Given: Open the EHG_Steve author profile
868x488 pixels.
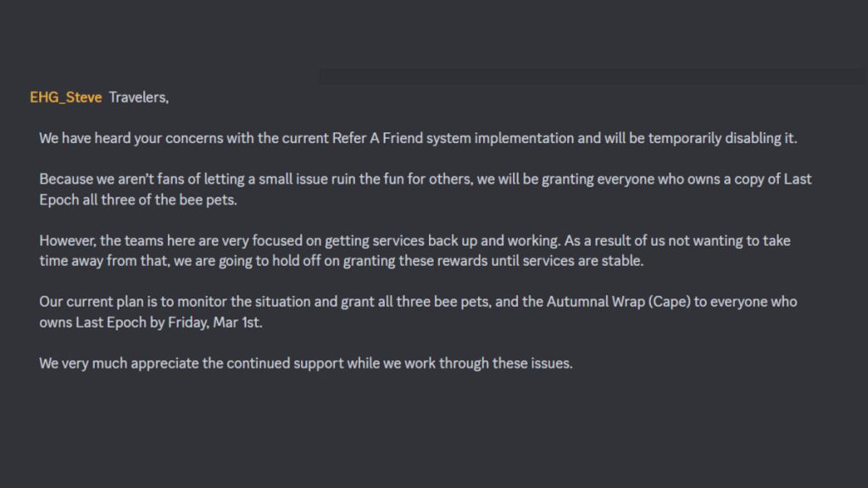Looking at the screenshot, I should tap(66, 97).
